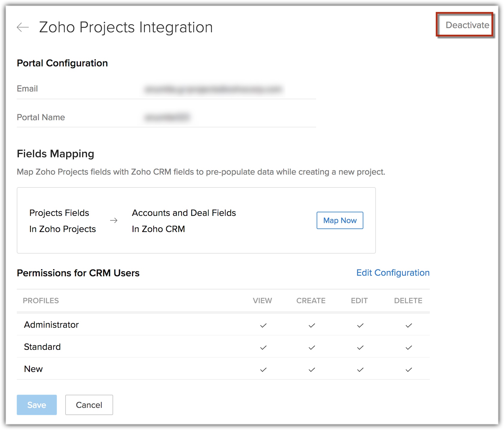Image resolution: width=504 pixels, height=430 pixels.
Task: Click the back arrow beside page title
Action: (x=23, y=27)
